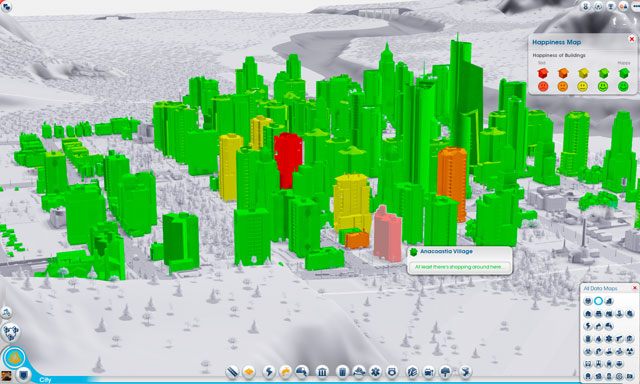Select the trash can garbage map in All Data Maps

coord(588,339)
